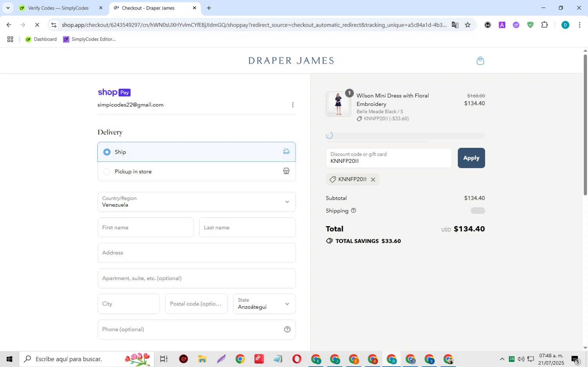Image resolution: width=588 pixels, height=367 pixels.
Task: Stop loading the page
Action: tap(37, 25)
